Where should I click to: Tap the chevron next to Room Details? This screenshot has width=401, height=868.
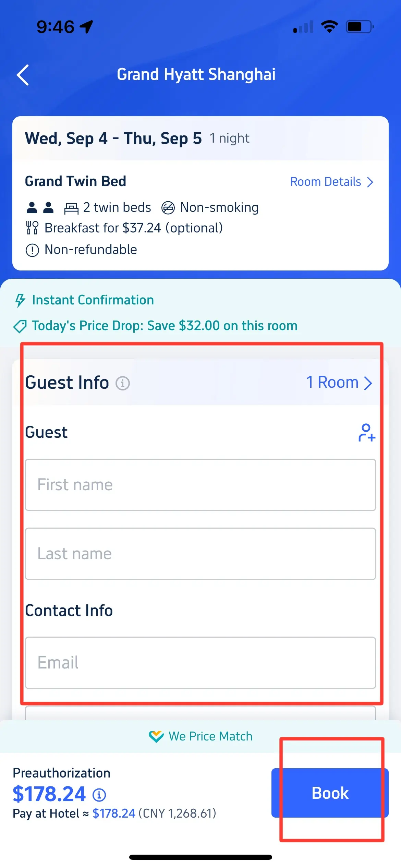[370, 182]
